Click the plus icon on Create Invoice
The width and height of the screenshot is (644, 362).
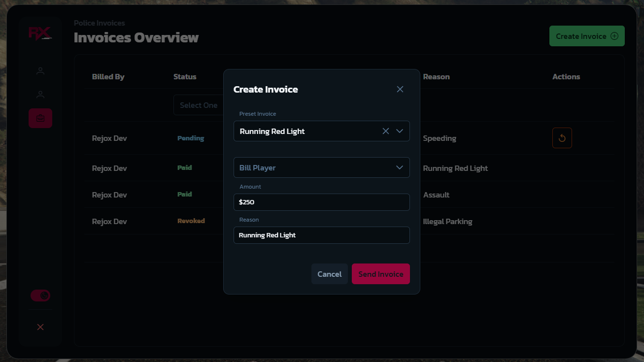coord(614,35)
